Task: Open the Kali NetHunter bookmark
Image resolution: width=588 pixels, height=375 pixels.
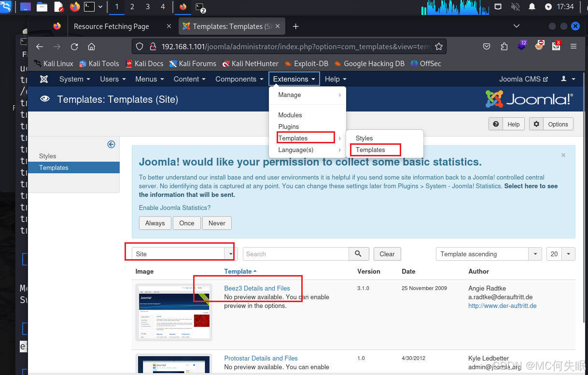Action: click(x=251, y=63)
